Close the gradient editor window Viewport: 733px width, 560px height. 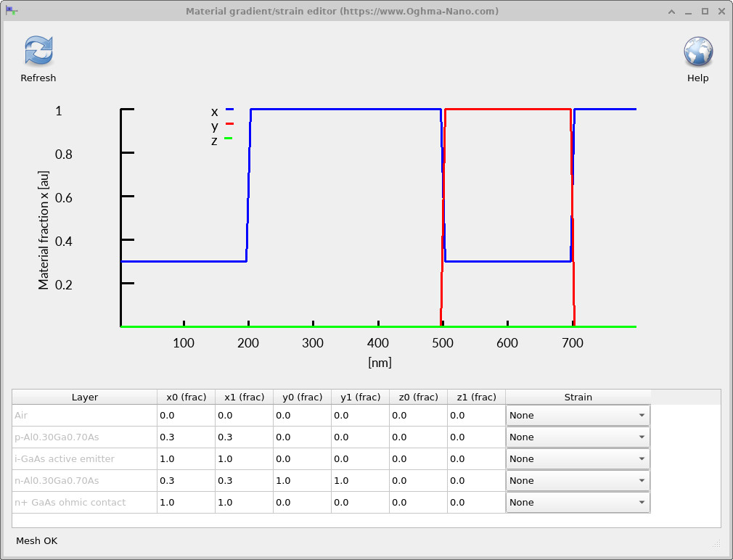pos(721,11)
